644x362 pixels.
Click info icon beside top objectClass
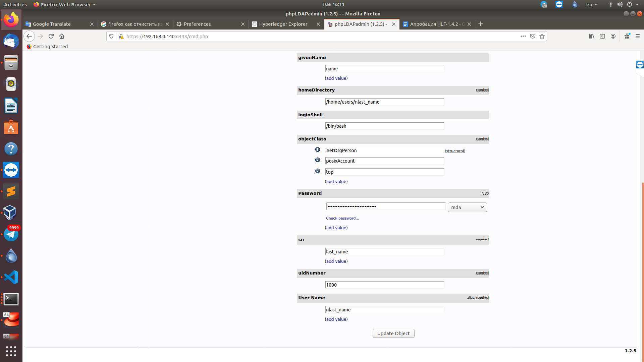pyautogui.click(x=317, y=171)
